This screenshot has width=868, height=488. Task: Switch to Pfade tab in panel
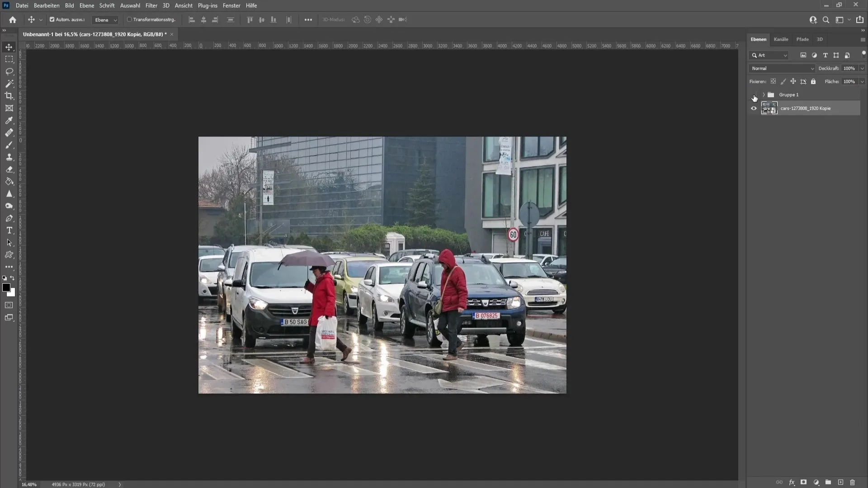(x=802, y=39)
